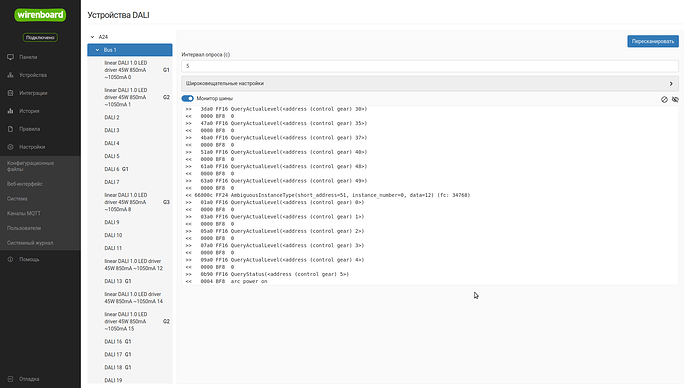Open Системный журнал link

tap(30, 243)
